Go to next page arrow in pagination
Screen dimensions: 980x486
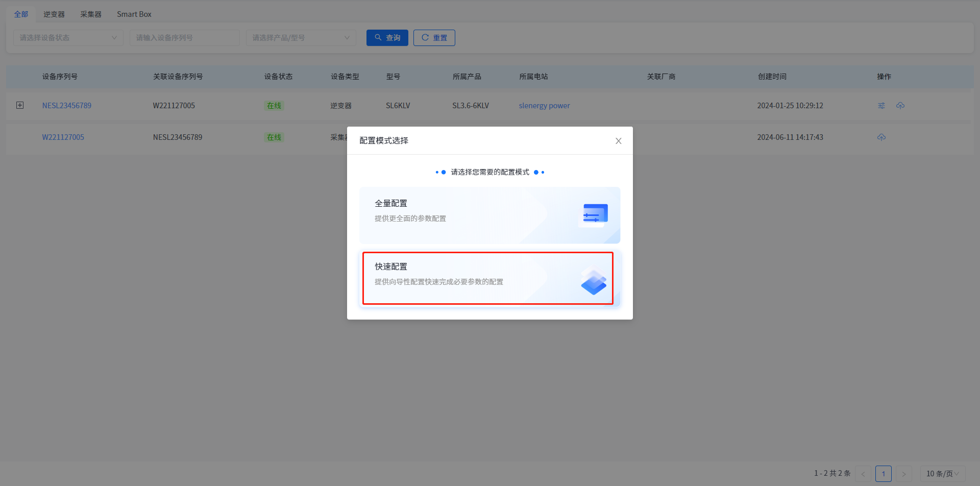click(903, 474)
